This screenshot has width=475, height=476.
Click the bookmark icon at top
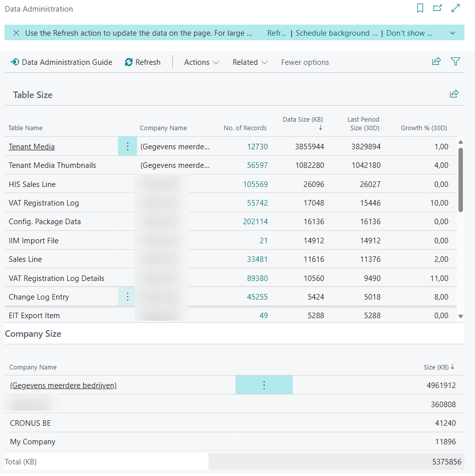(420, 8)
